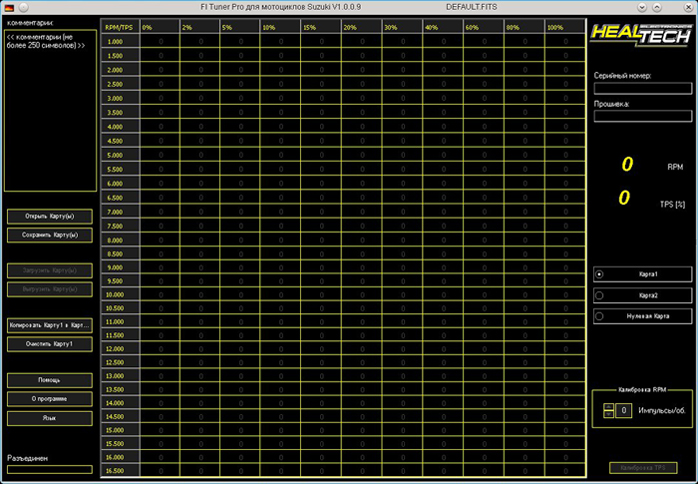This screenshot has height=484, width=698.
Task: Select the 10.000 RPM row header
Action: click(x=120, y=294)
